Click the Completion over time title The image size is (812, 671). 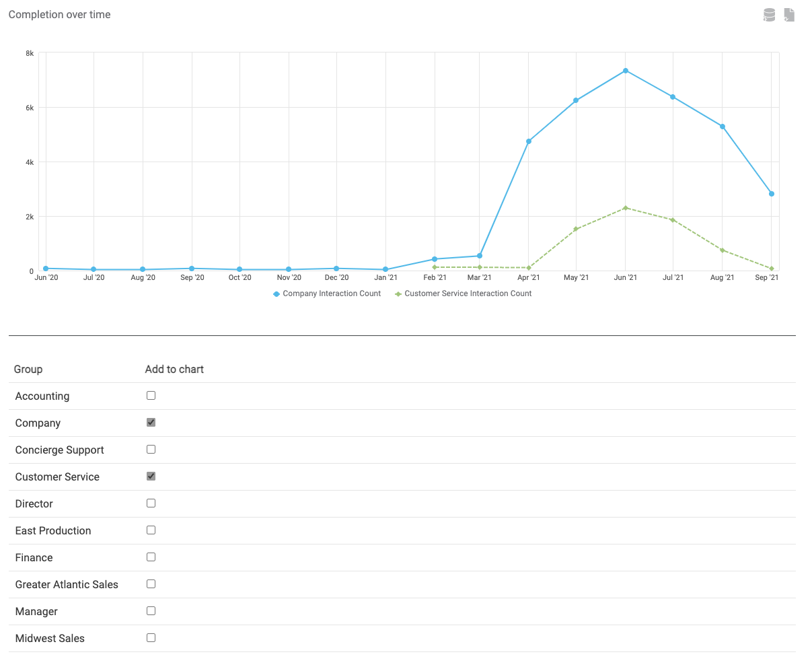pyautogui.click(x=60, y=15)
